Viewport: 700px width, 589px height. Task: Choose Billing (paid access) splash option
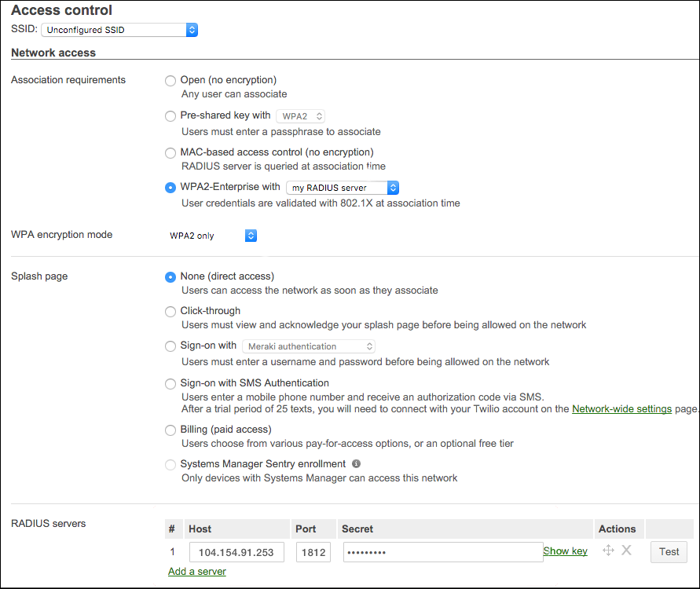click(170, 430)
